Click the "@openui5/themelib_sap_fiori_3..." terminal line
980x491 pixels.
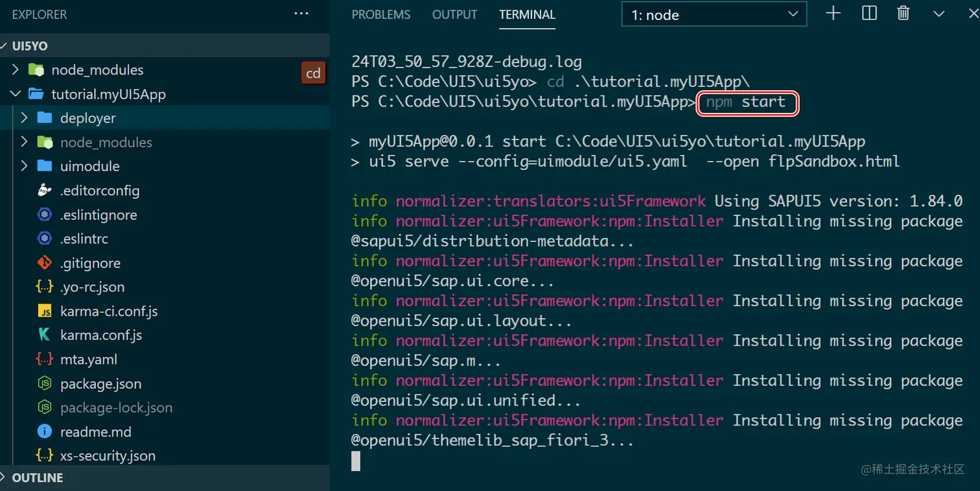[493, 440]
